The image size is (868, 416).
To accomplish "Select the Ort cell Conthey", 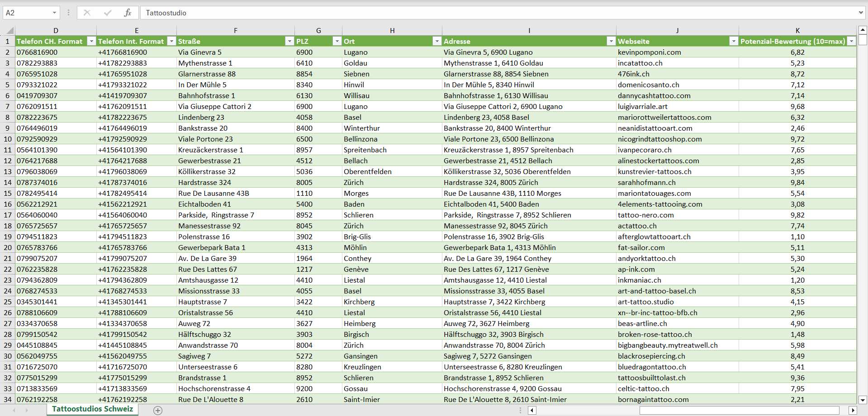I will pos(392,258).
